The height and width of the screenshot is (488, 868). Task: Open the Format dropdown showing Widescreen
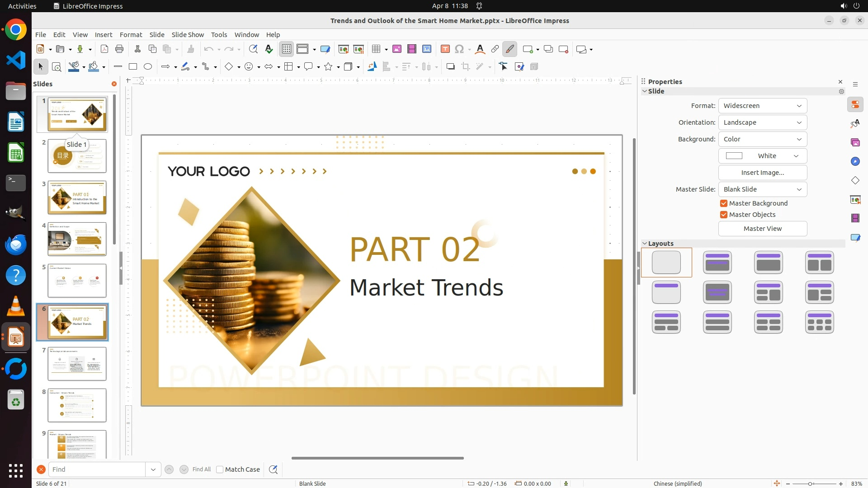pyautogui.click(x=762, y=106)
